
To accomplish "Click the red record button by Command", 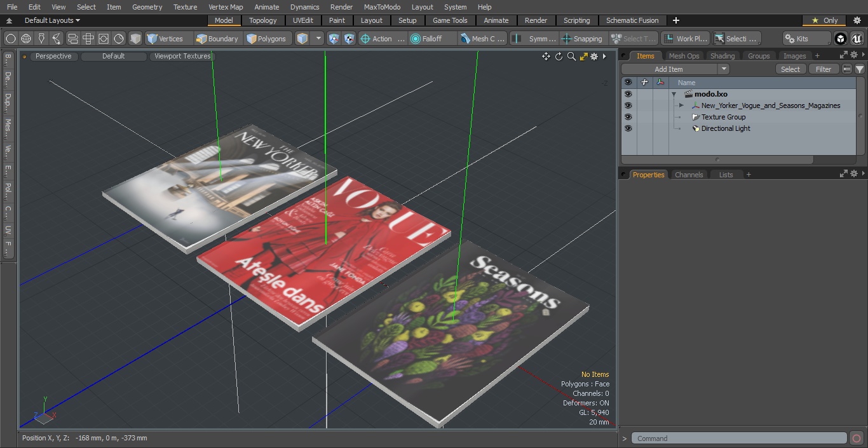I will (x=856, y=438).
